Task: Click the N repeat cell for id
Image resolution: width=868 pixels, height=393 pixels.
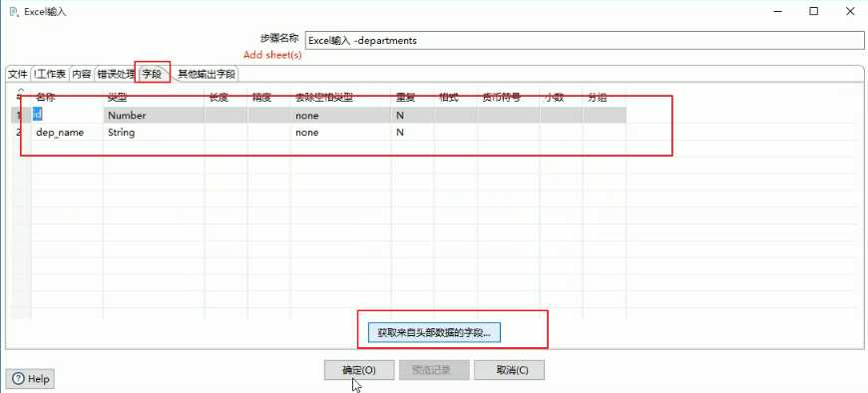Action: pos(412,116)
